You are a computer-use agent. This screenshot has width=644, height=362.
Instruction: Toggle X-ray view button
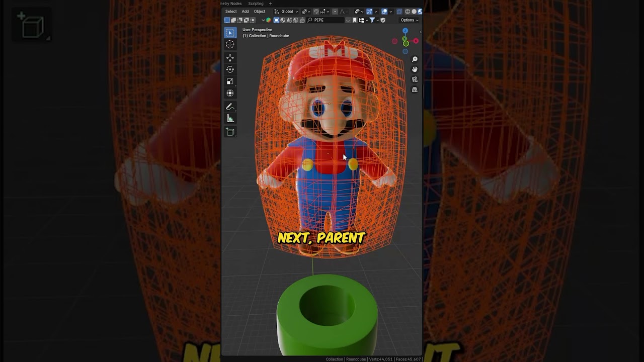point(399,12)
